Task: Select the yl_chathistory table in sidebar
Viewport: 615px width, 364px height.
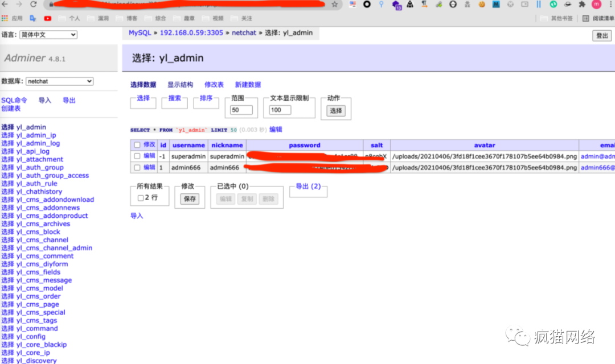Action: [39, 192]
